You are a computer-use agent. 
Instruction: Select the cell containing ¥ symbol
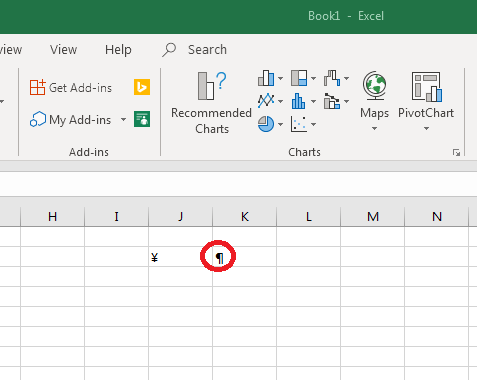[x=180, y=257]
